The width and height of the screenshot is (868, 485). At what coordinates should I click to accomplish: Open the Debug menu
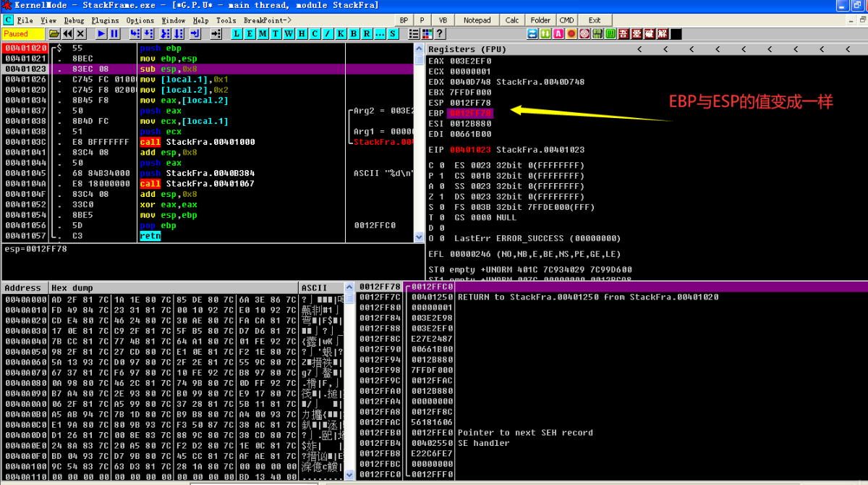[74, 20]
